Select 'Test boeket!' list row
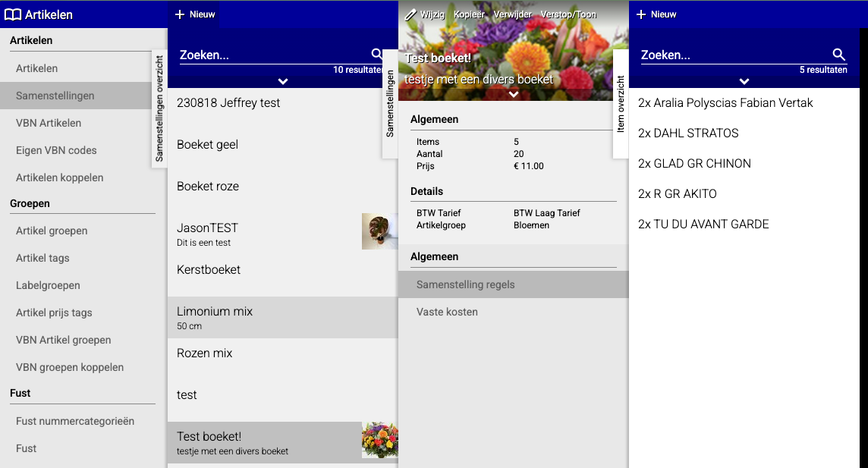Image resolution: width=868 pixels, height=468 pixels. point(283,442)
